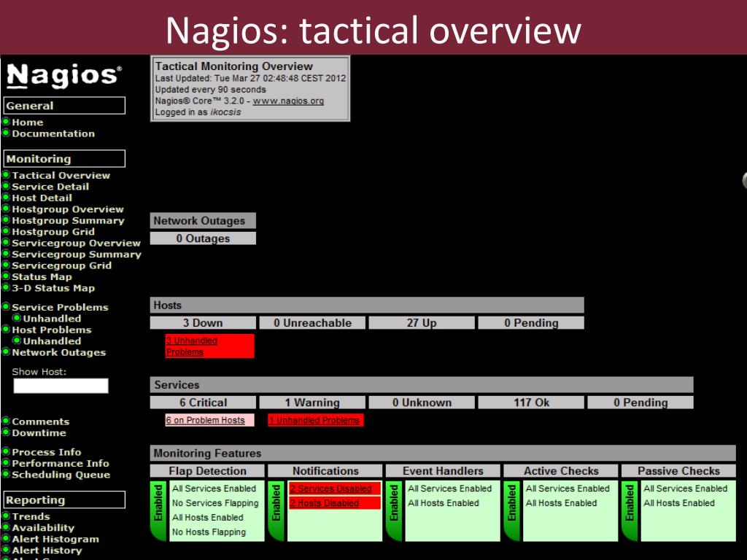747x560 pixels.
Task: Open Host Problems
Action: pyautogui.click(x=52, y=330)
